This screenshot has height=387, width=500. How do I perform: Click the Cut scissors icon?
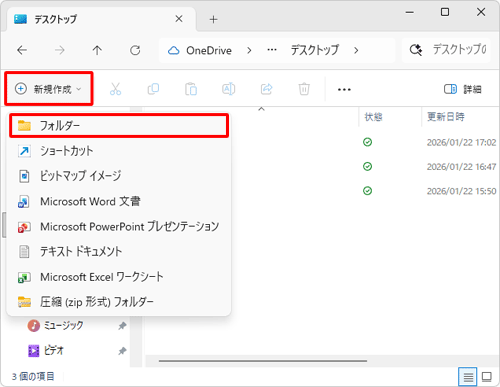click(115, 89)
